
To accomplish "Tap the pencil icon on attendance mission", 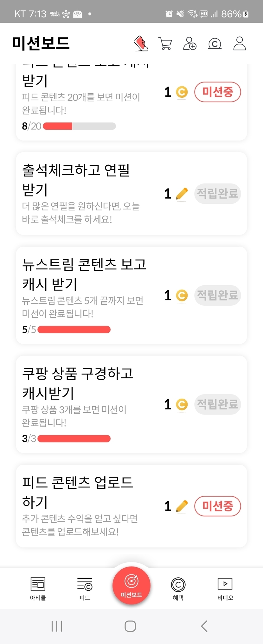I will (182, 194).
